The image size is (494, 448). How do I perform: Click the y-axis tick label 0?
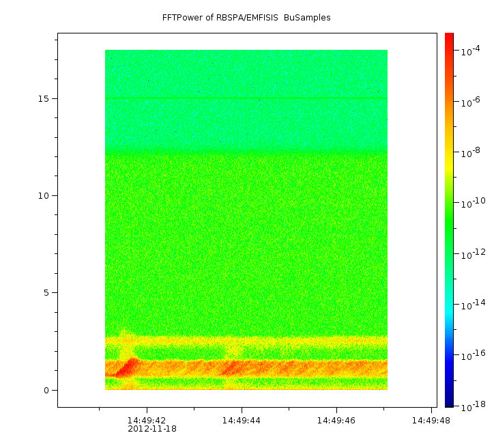pyautogui.click(x=46, y=390)
